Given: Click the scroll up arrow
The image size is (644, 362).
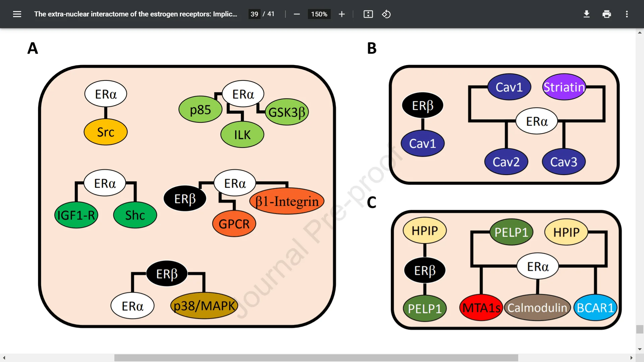Looking at the screenshot, I should pyautogui.click(x=640, y=33).
